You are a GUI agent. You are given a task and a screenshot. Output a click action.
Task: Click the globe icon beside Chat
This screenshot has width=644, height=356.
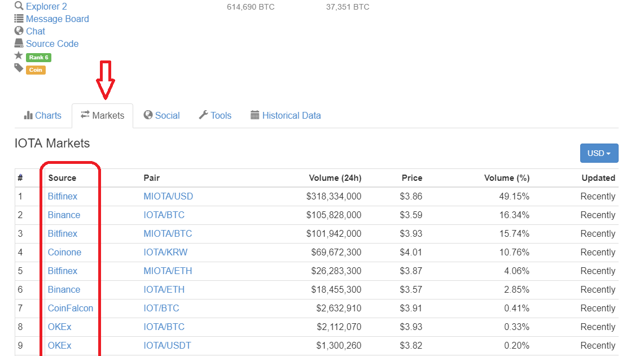19,31
